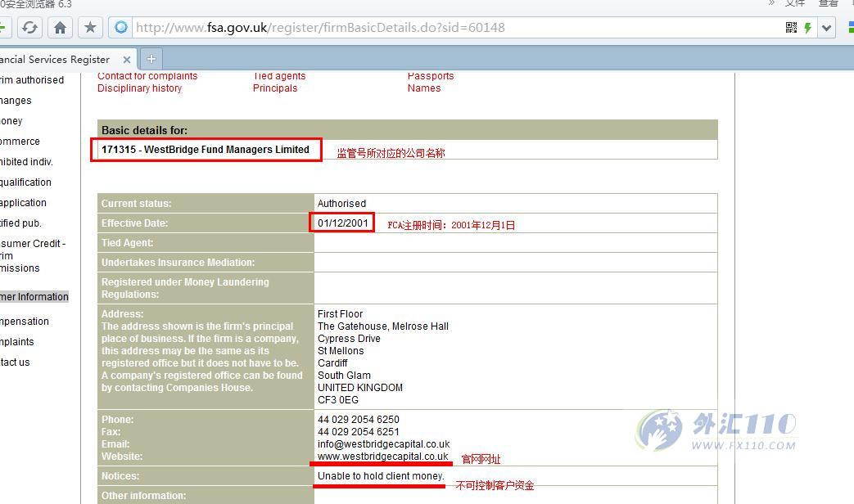Open sidebar 'hanges' link
The height and width of the screenshot is (504, 854).
point(16,101)
